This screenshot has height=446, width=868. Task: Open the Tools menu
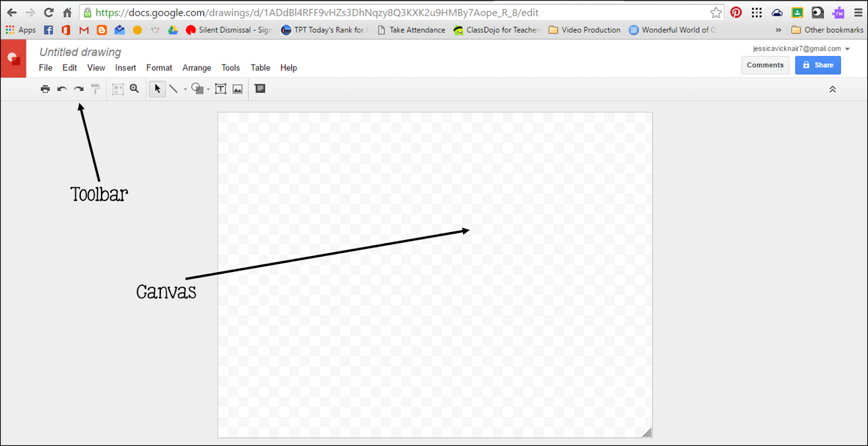231,68
